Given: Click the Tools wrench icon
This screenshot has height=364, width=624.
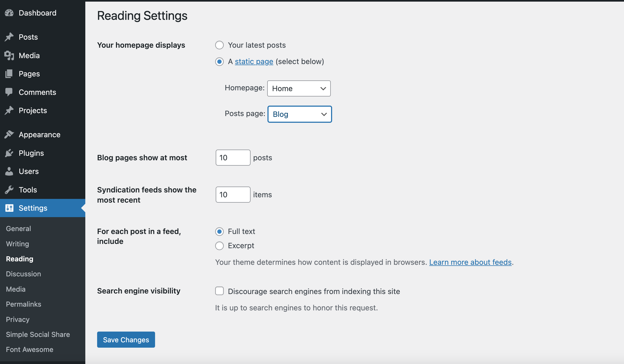Looking at the screenshot, I should click(9, 190).
